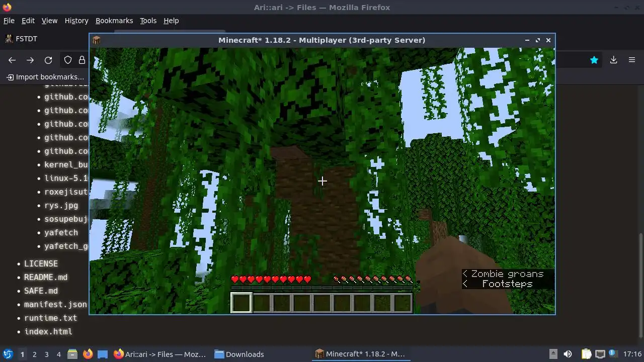Screen dimensions: 644x362
Task: Open the Bookmarks menu in Firefox
Action: 114,21
